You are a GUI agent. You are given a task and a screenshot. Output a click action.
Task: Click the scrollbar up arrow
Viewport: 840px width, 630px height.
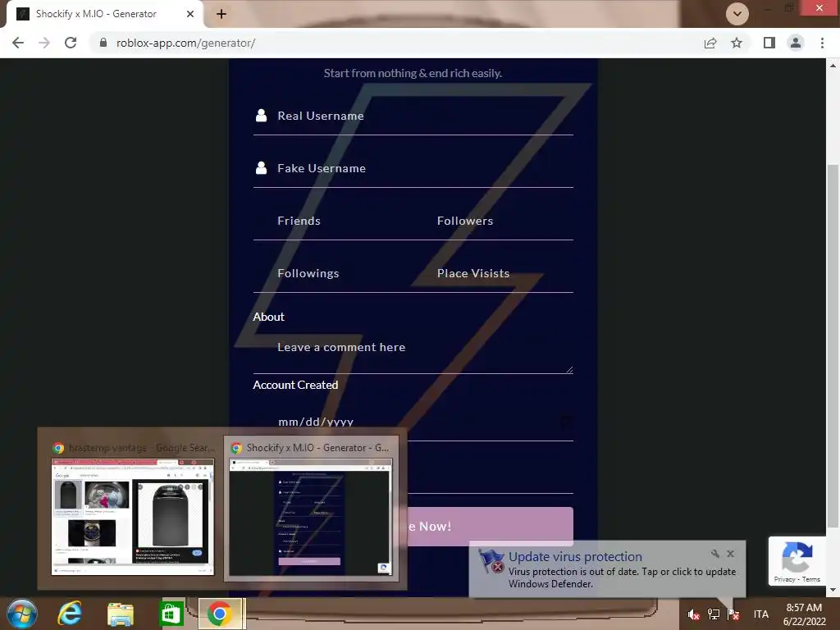coord(833,66)
